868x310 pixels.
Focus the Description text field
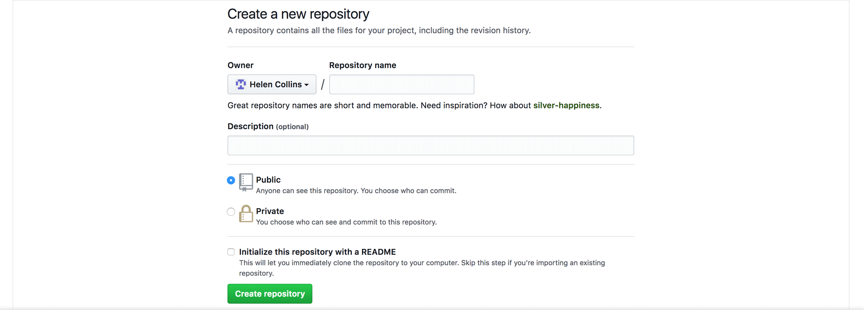(x=431, y=145)
